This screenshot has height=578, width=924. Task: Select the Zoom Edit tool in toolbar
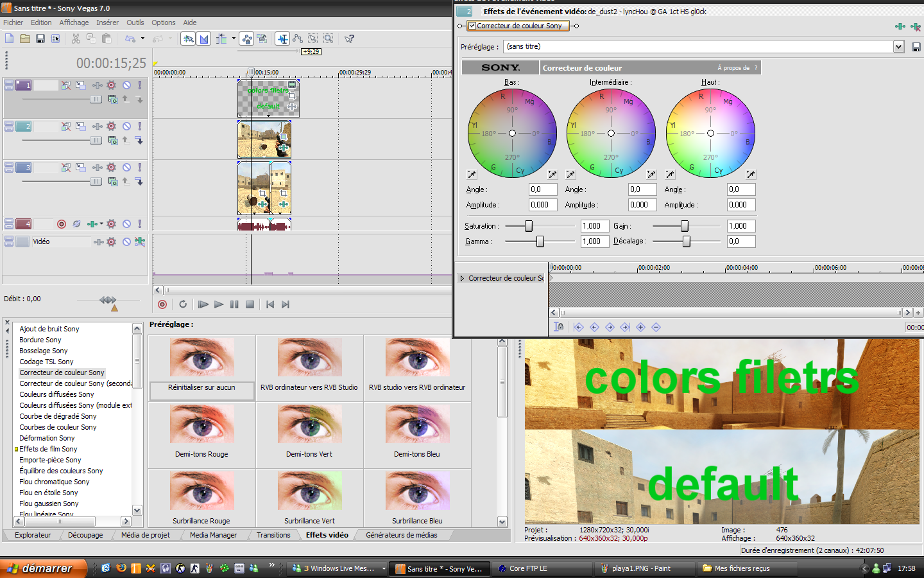click(x=329, y=39)
